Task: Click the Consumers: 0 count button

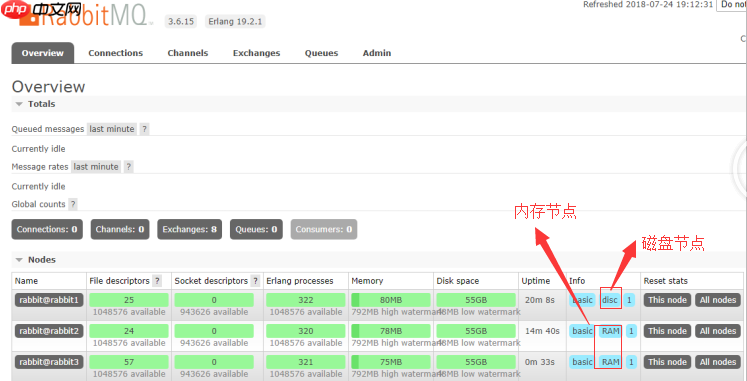Action: [324, 229]
